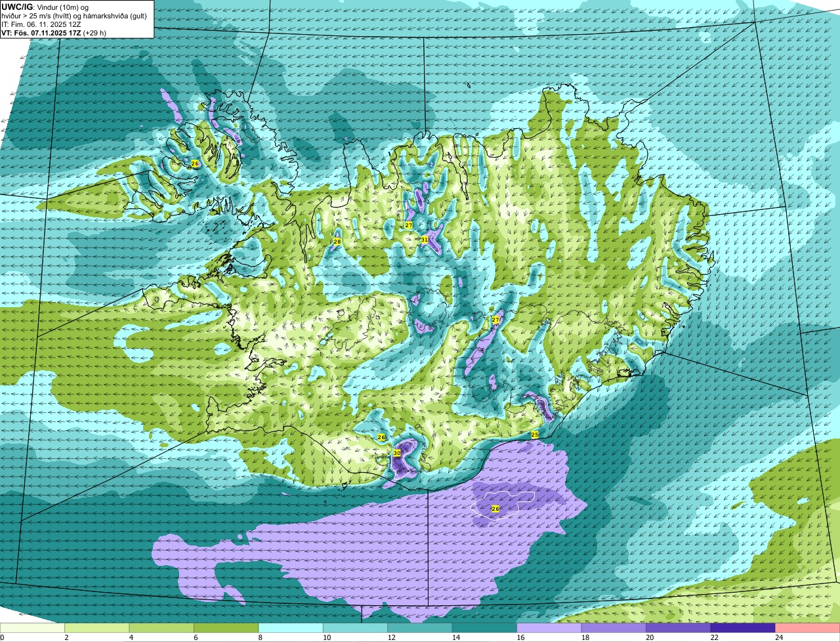Pick the turquoise 10–12 m/s legend swatch
Viewport: 840px width, 642px height.
tap(356, 628)
